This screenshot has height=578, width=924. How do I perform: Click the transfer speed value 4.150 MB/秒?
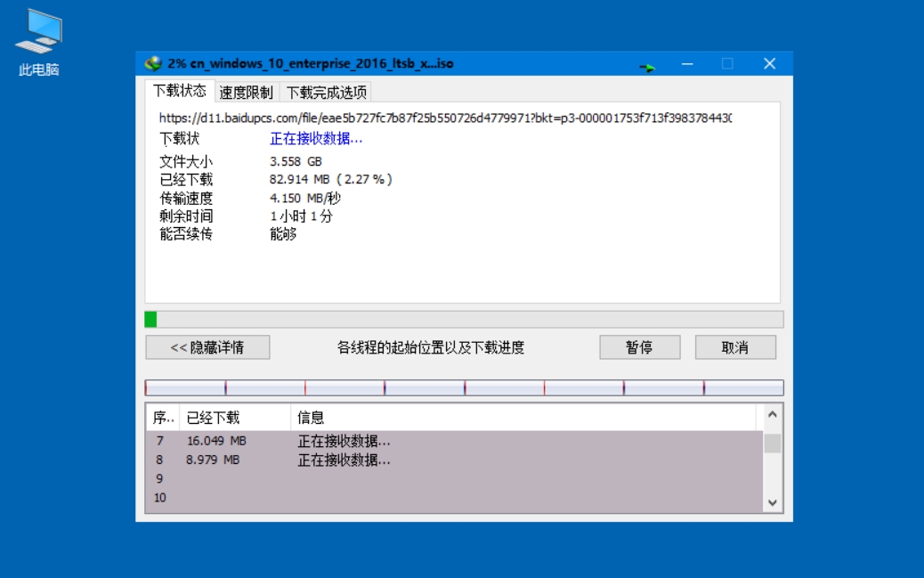pos(305,199)
